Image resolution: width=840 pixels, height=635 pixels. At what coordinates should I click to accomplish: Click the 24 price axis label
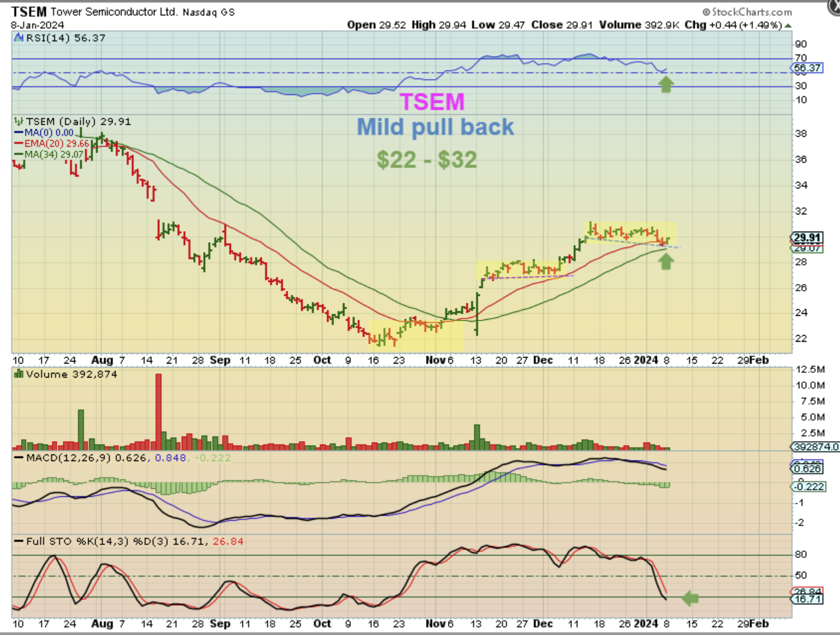tap(801, 313)
